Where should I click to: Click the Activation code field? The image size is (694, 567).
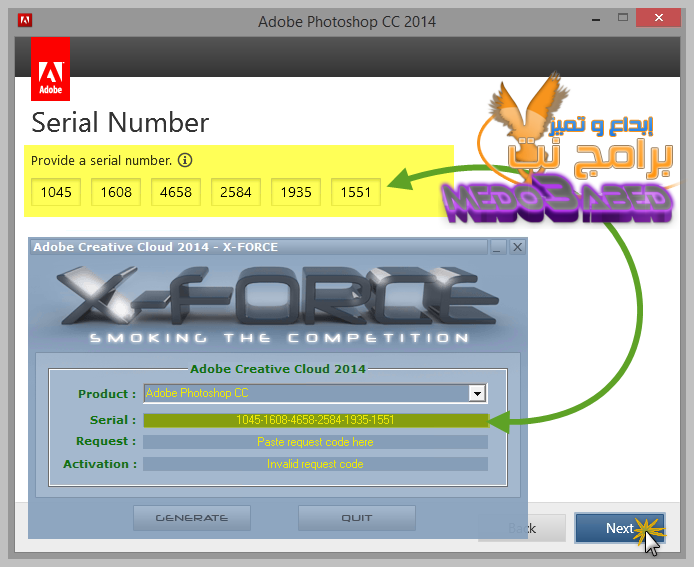pos(315,464)
